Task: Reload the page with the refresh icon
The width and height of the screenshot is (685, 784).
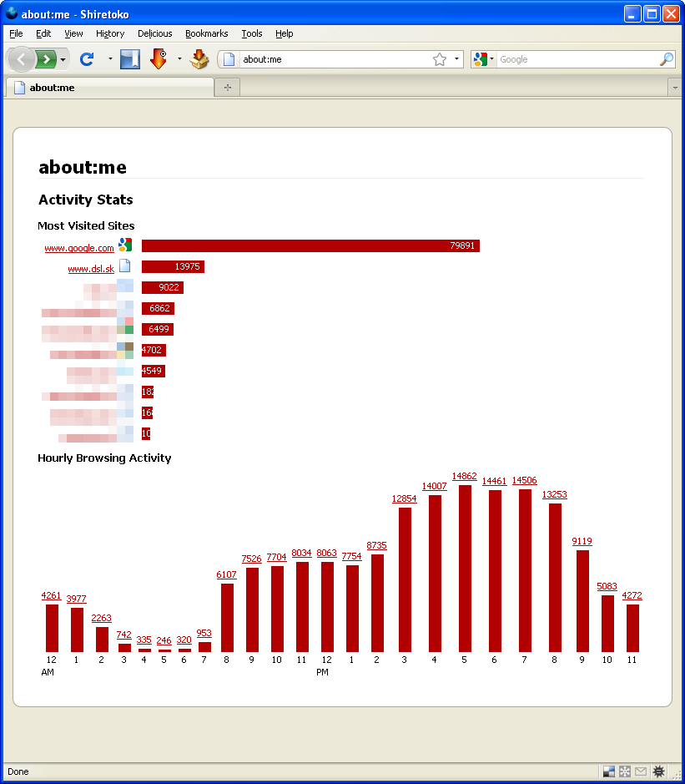Action: [x=86, y=59]
